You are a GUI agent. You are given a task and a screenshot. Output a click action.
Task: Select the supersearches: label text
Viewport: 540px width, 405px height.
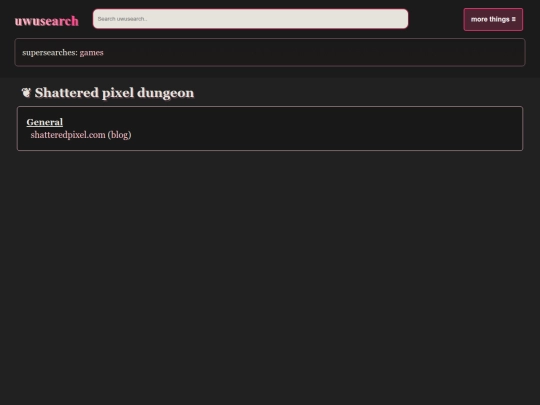point(50,53)
